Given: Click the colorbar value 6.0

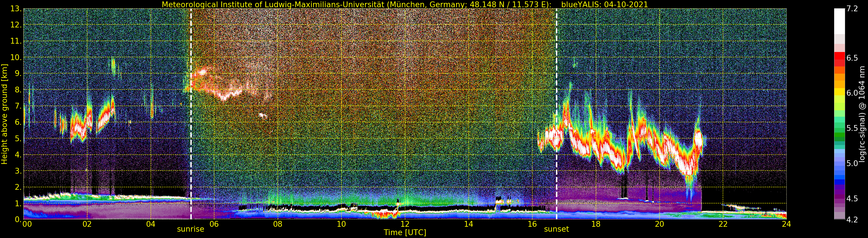Looking at the screenshot, I should tap(852, 93).
